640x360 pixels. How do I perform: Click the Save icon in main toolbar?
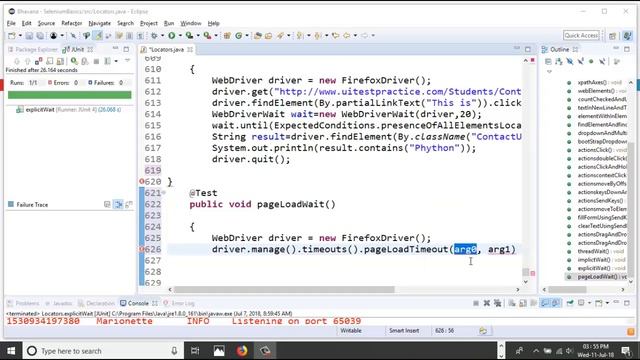coord(29,36)
